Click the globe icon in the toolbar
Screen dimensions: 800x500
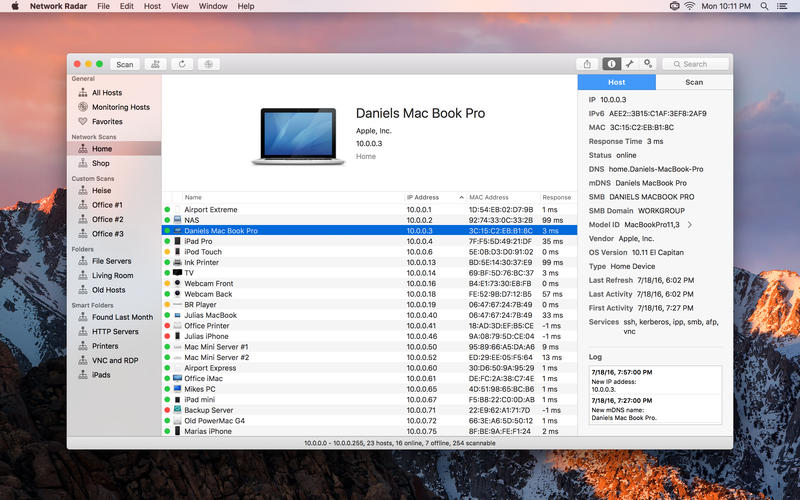point(208,64)
